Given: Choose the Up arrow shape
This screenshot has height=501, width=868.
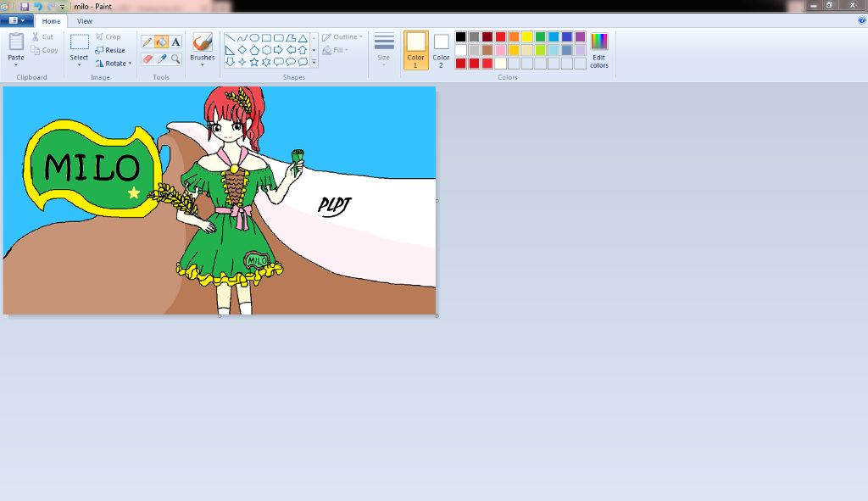Looking at the screenshot, I should 303,50.
